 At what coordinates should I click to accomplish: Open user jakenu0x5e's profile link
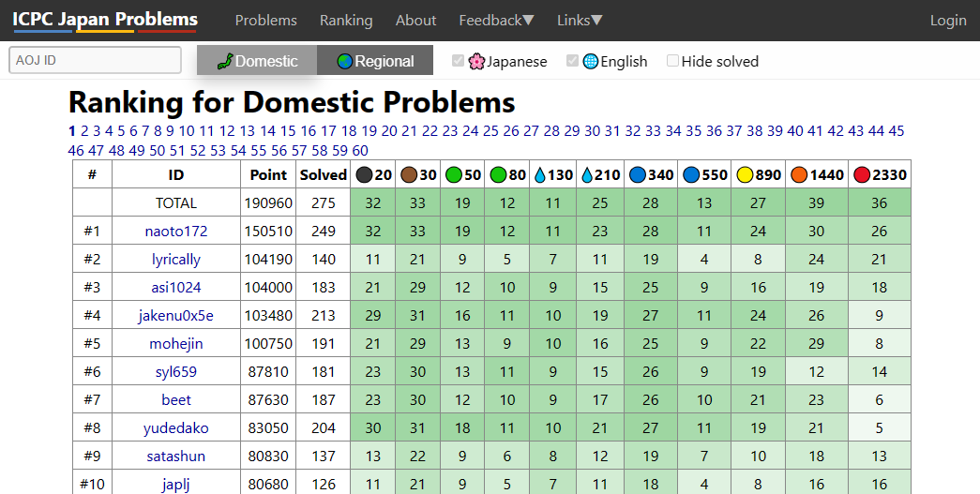176,315
